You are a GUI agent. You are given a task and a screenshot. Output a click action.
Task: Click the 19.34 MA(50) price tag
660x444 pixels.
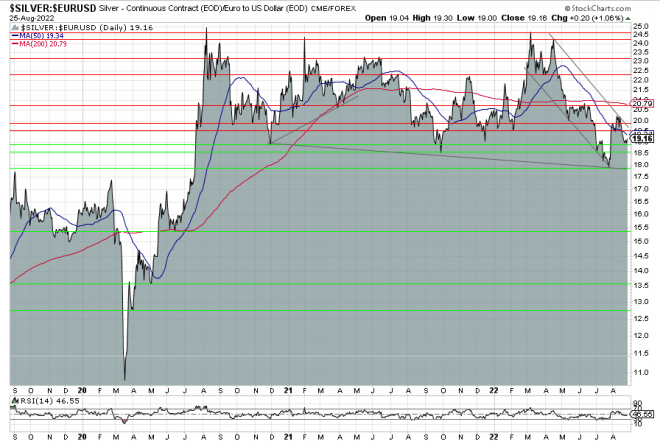point(641,132)
